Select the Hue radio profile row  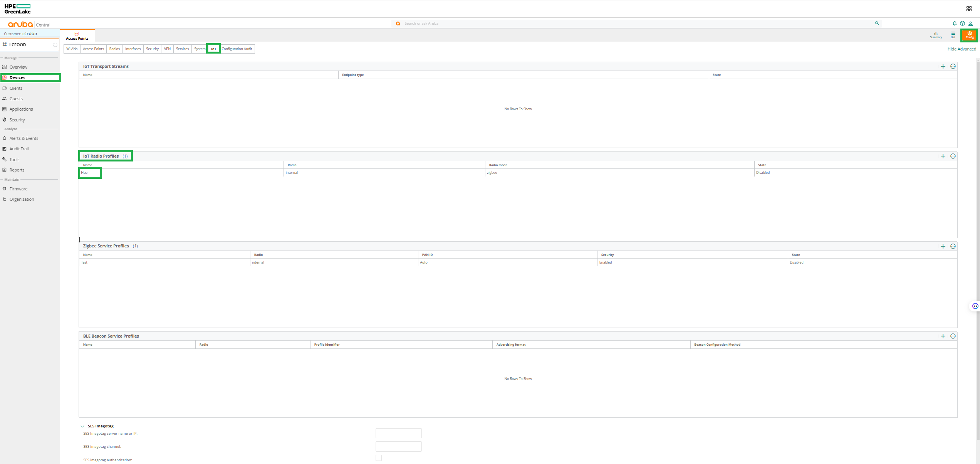coord(84,173)
